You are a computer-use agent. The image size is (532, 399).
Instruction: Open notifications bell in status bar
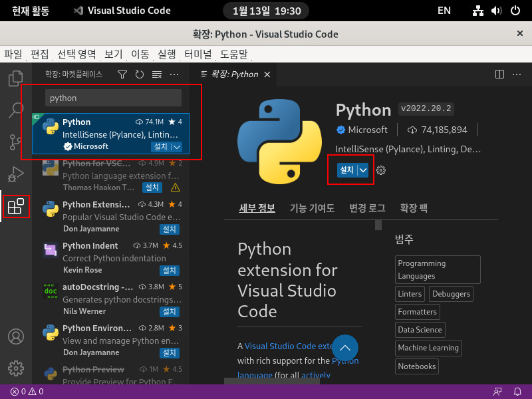517,392
